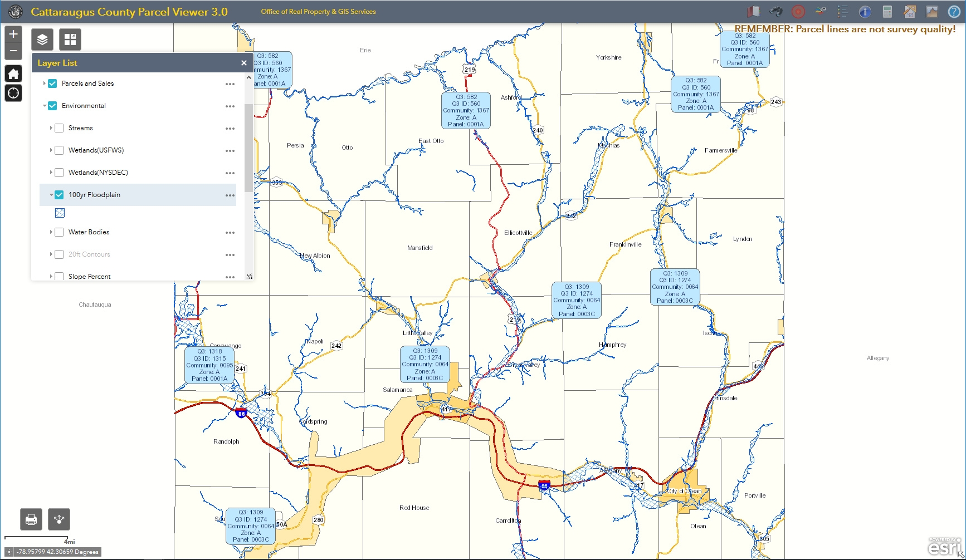Open options menu for Water Bodies layer
This screenshot has width=966, height=560.
pyautogui.click(x=230, y=232)
